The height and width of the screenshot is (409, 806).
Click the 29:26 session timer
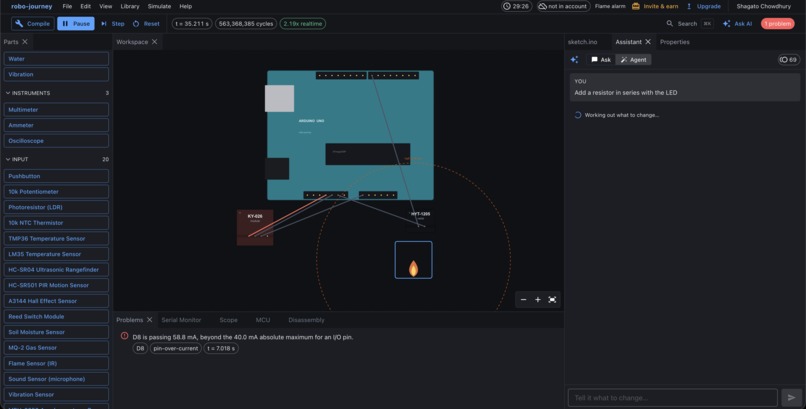tap(516, 6)
